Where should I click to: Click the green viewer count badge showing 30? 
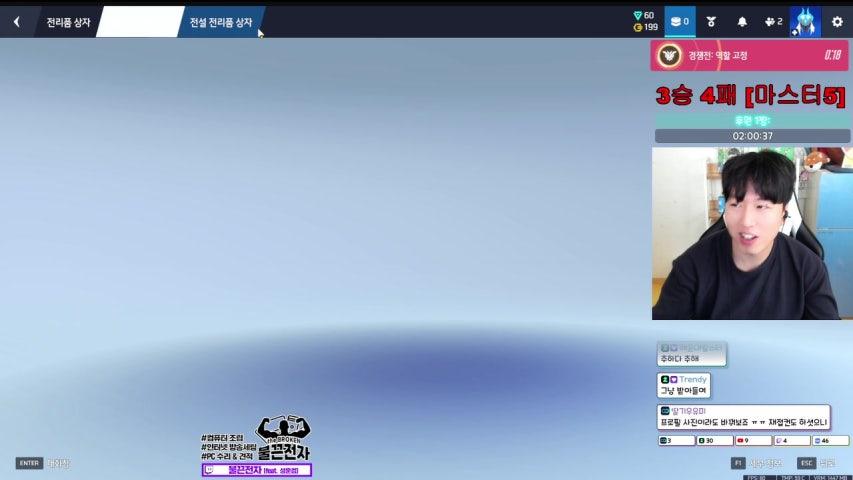pos(715,440)
